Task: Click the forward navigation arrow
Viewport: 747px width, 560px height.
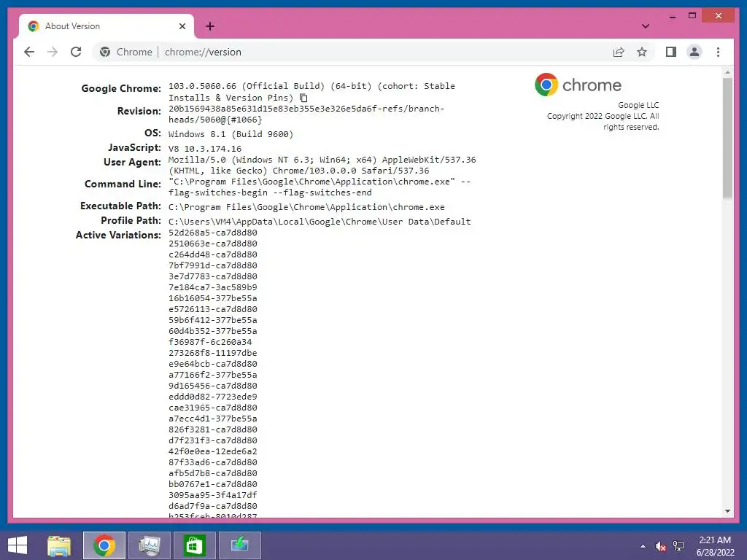Action: tap(53, 52)
